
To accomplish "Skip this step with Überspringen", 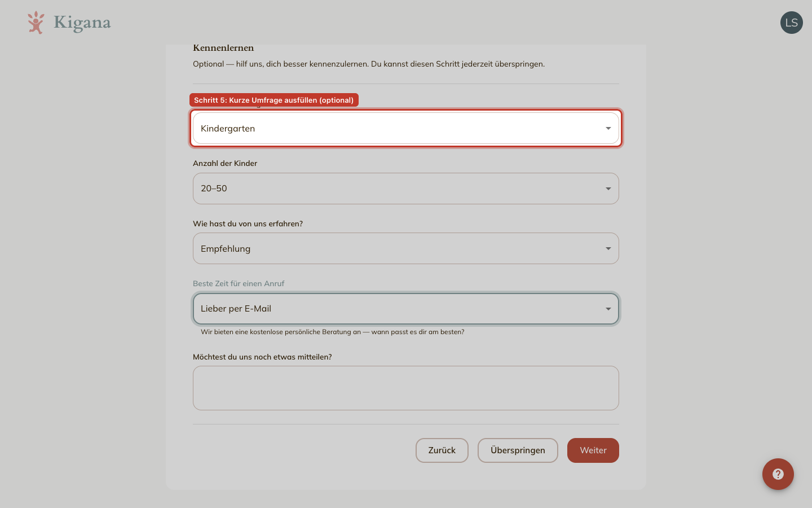I will (518, 450).
